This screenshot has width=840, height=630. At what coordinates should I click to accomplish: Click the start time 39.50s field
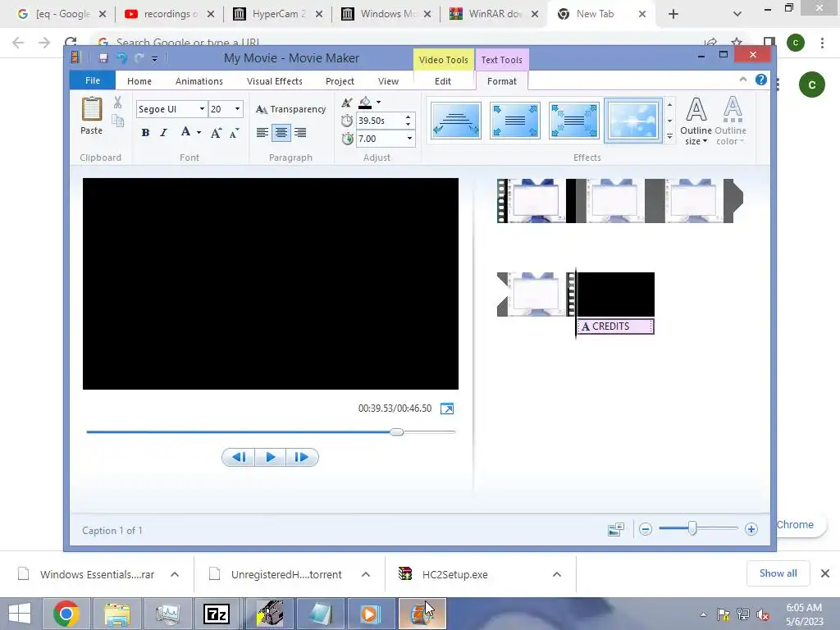point(379,121)
